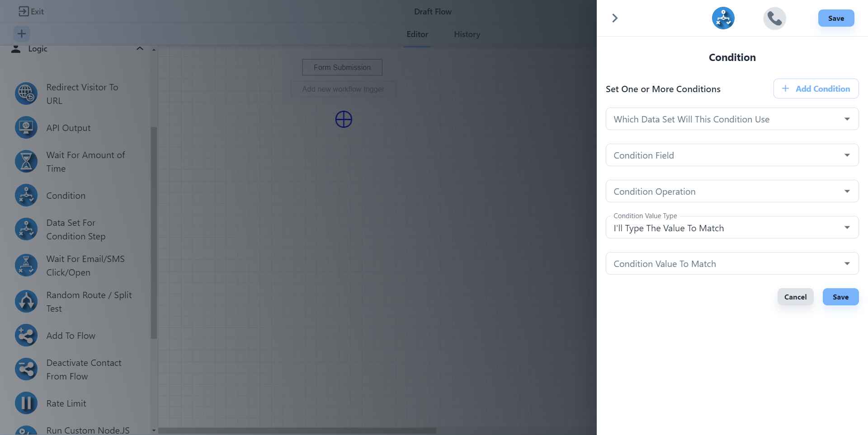Switch to the History tab
This screenshot has height=435, width=868.
point(467,34)
